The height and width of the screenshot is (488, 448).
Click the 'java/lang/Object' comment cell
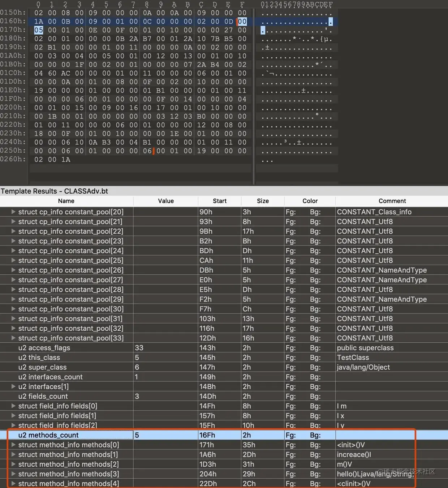363,367
